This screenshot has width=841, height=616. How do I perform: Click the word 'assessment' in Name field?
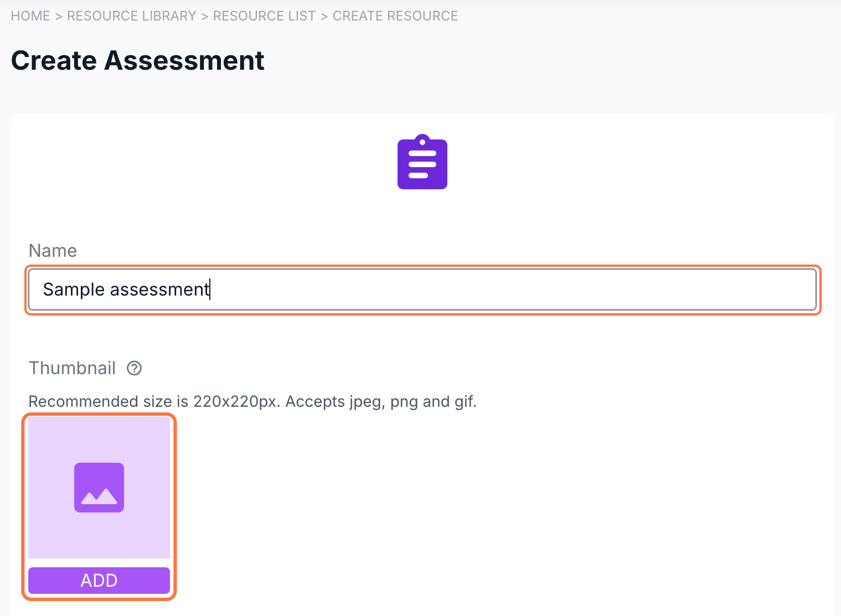tap(159, 289)
